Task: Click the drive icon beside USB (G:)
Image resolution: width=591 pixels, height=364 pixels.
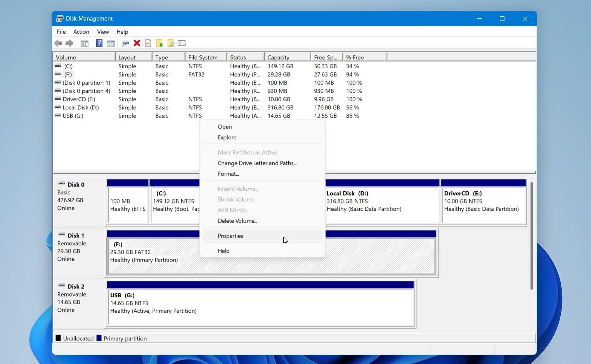Action: point(58,116)
